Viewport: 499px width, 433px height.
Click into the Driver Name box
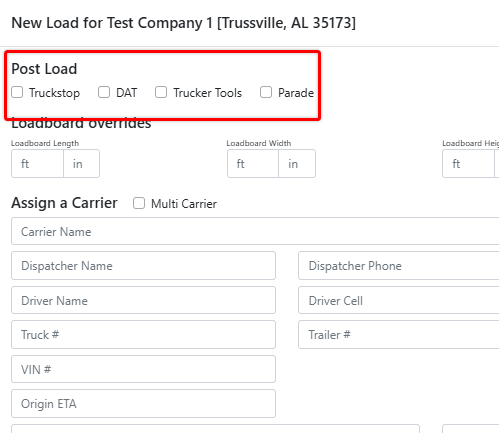pos(143,300)
